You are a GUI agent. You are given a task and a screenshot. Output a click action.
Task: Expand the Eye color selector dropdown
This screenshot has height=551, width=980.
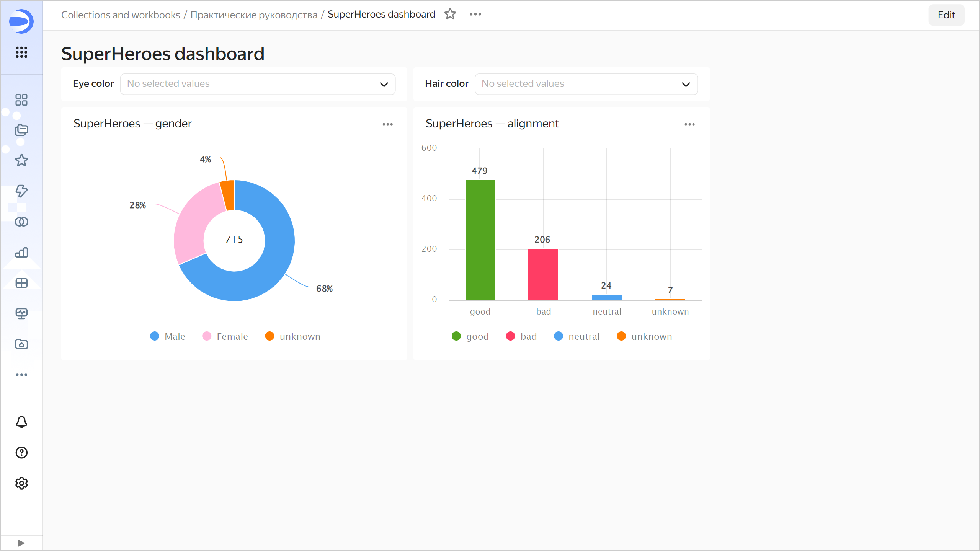258,84
